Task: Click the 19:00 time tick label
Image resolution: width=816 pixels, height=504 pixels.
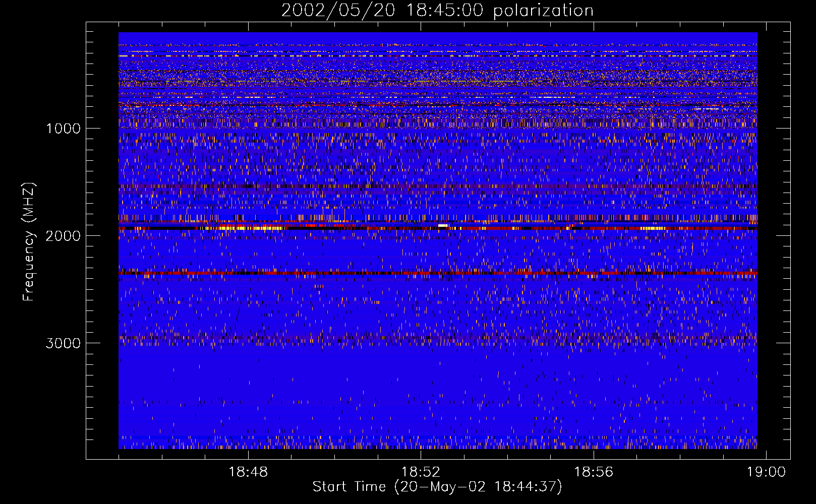Action: [x=766, y=472]
